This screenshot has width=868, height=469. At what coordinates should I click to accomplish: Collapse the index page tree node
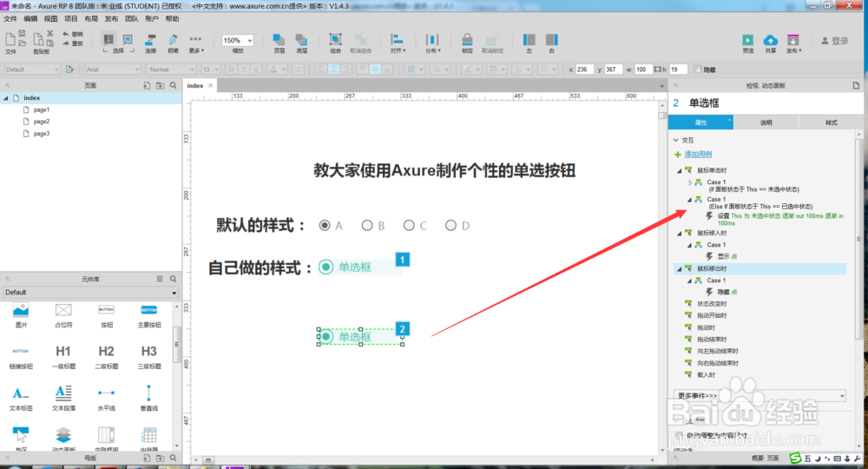point(6,98)
